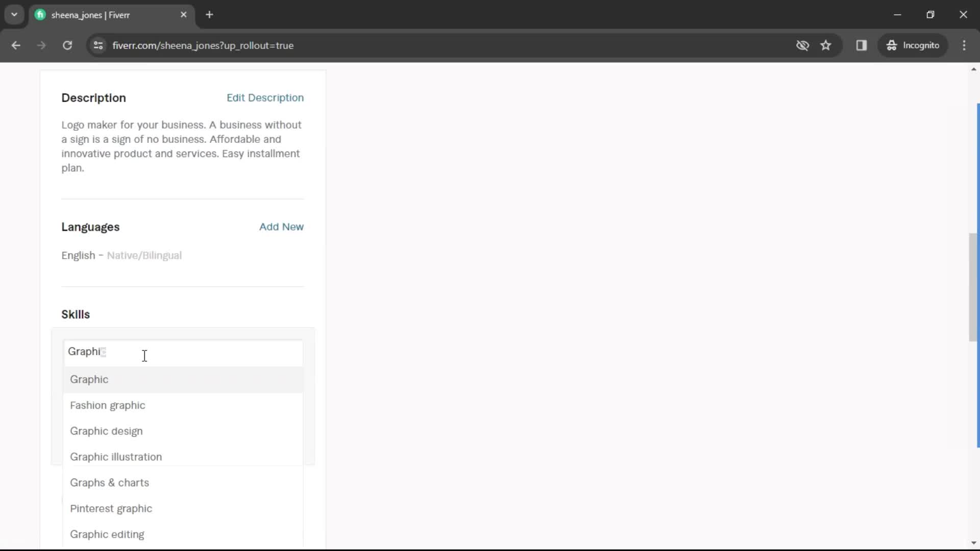Viewport: 980px width, 551px height.
Task: Click the browser extensions puzzle icon
Action: coord(862,45)
